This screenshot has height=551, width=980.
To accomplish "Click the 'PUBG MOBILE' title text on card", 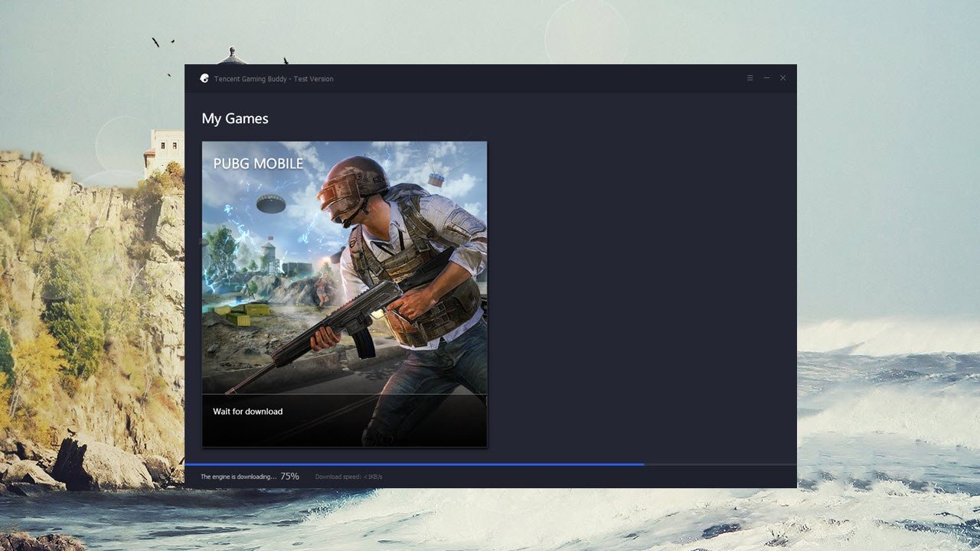I will [x=258, y=164].
